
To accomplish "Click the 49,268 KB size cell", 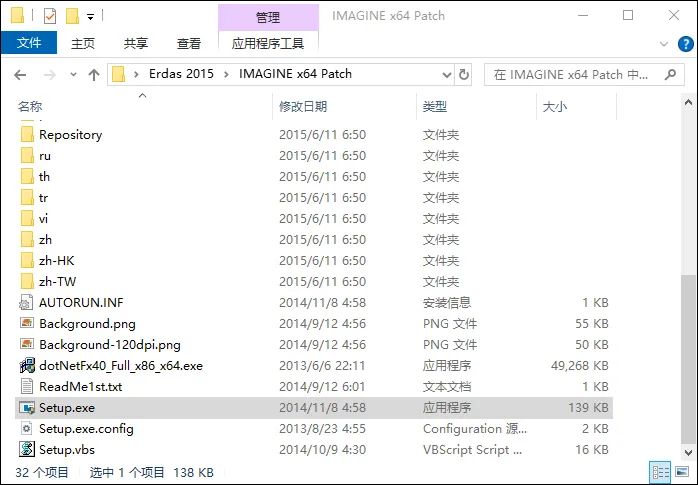I will [580, 366].
